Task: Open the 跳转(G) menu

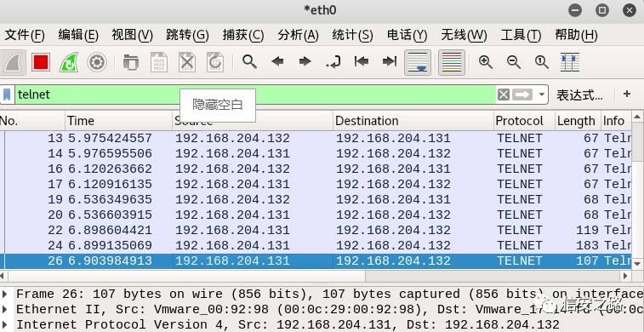Action: pyautogui.click(x=188, y=35)
